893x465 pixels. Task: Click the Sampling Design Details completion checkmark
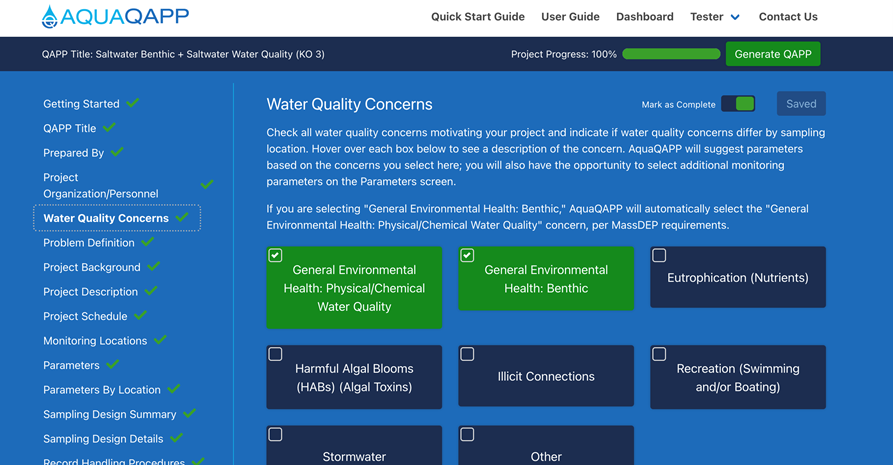click(x=177, y=438)
